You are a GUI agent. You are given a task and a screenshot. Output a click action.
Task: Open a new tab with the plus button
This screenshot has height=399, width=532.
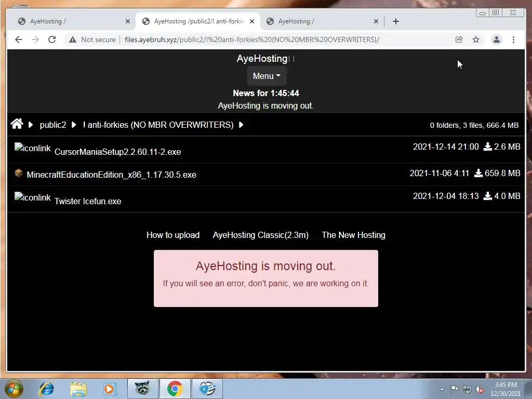[x=395, y=21]
